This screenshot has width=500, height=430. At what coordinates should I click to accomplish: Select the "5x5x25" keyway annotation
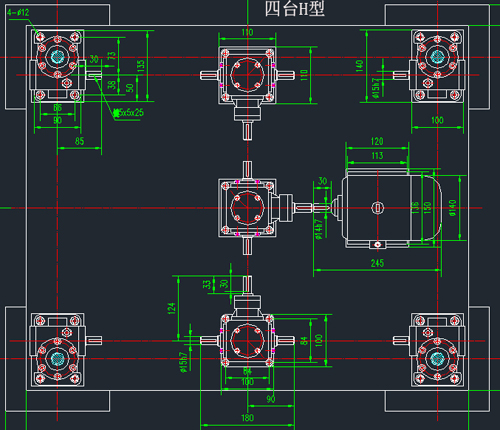(x=128, y=113)
